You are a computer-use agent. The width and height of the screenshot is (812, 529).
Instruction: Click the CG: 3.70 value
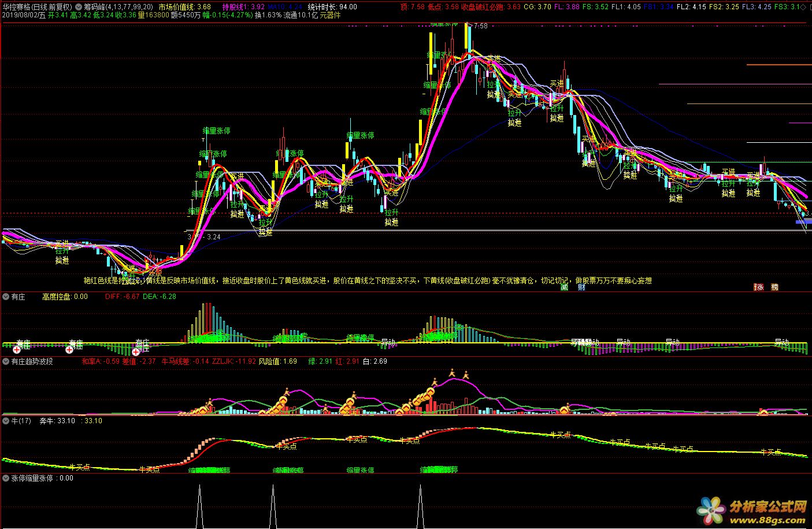[537, 7]
